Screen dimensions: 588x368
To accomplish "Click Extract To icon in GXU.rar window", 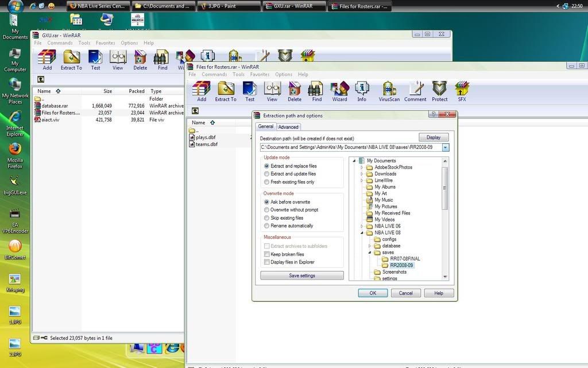I will pyautogui.click(x=71, y=60).
